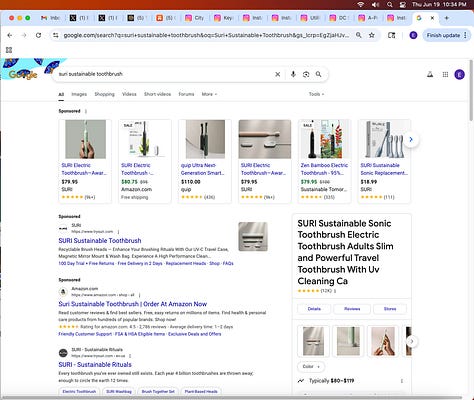474x400 pixels.
Task: Open the site information icon in address bar
Action: coord(56,35)
